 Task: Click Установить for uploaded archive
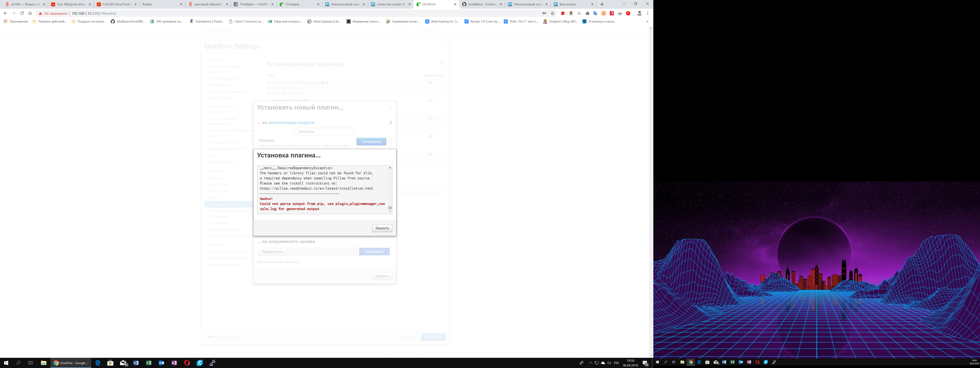[x=374, y=251]
